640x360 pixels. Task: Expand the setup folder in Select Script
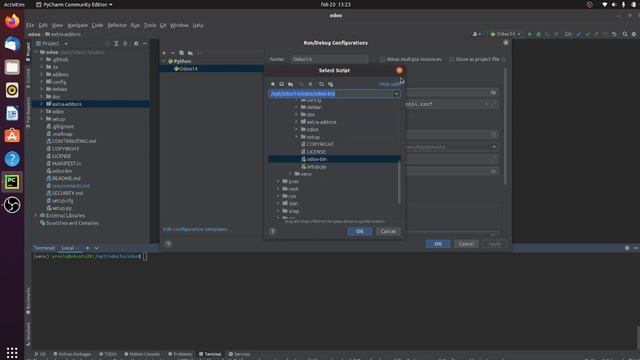297,137
